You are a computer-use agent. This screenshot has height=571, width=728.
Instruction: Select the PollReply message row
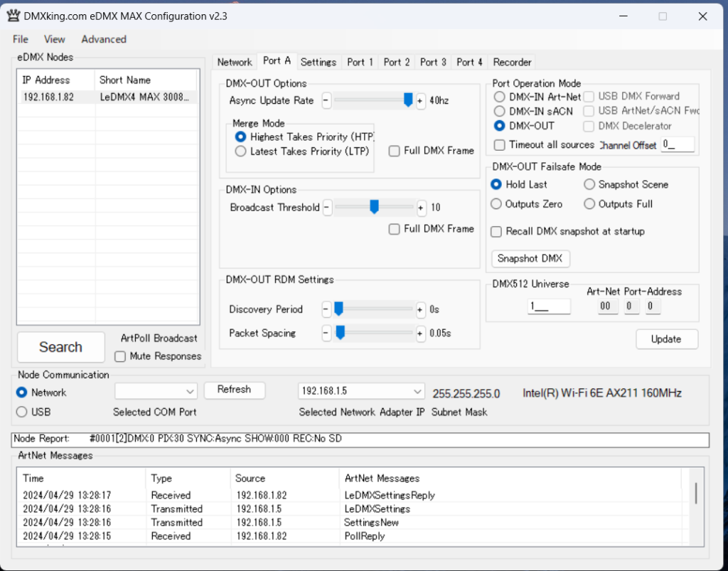[x=353, y=536]
